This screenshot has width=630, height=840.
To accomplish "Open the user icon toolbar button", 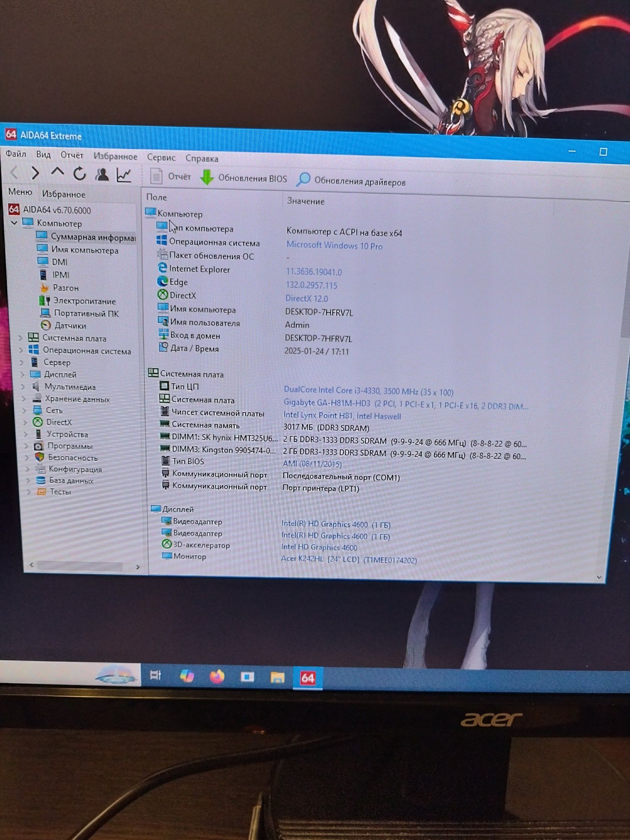I will (102, 174).
